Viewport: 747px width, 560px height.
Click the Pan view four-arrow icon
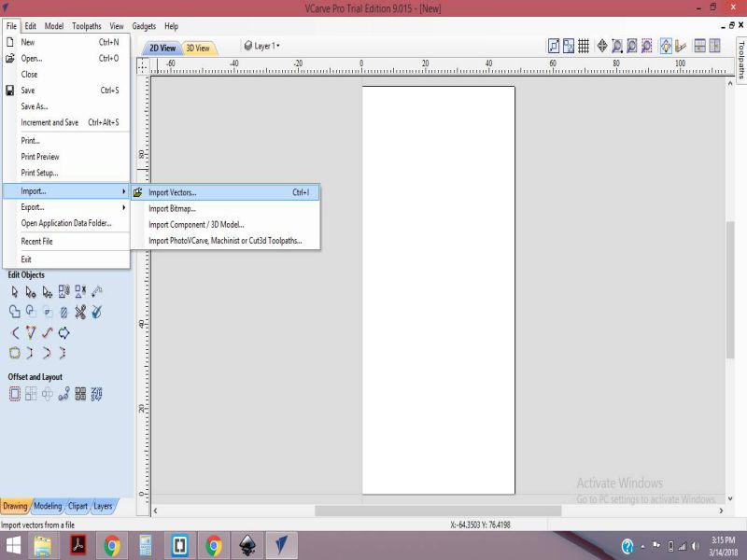602,46
